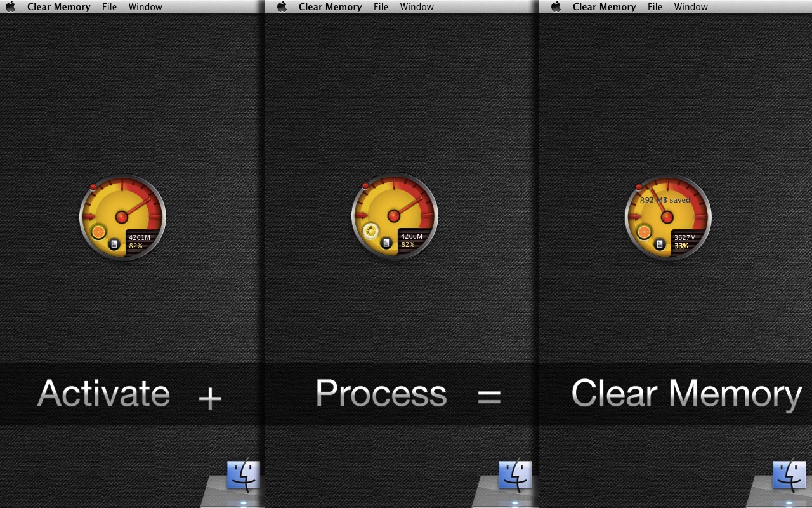The height and width of the screenshot is (508, 812).
Task: Open the document log icon on the 3627M gauge
Action: pyautogui.click(x=660, y=244)
